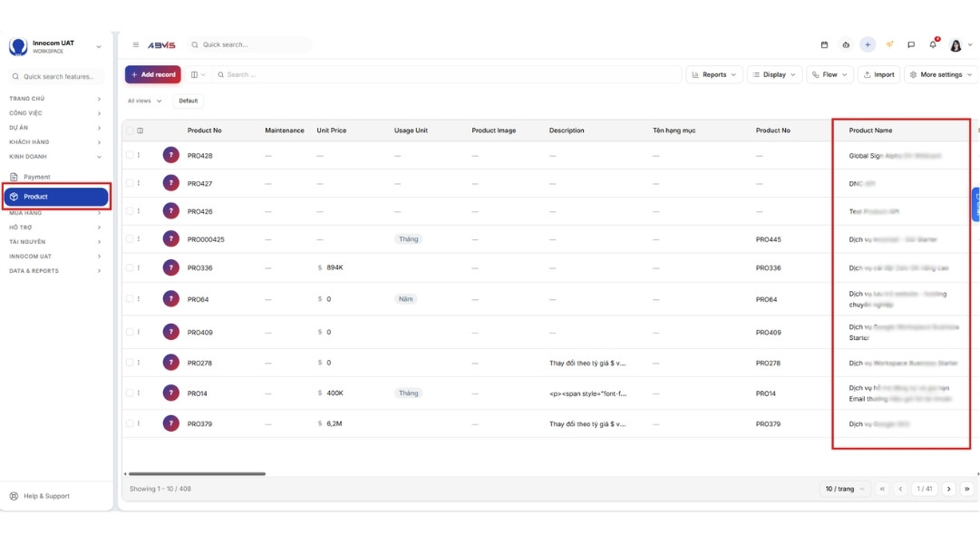Open the 10 / trang page size dropdown
Screen dimensions: 980x544
coord(844,489)
